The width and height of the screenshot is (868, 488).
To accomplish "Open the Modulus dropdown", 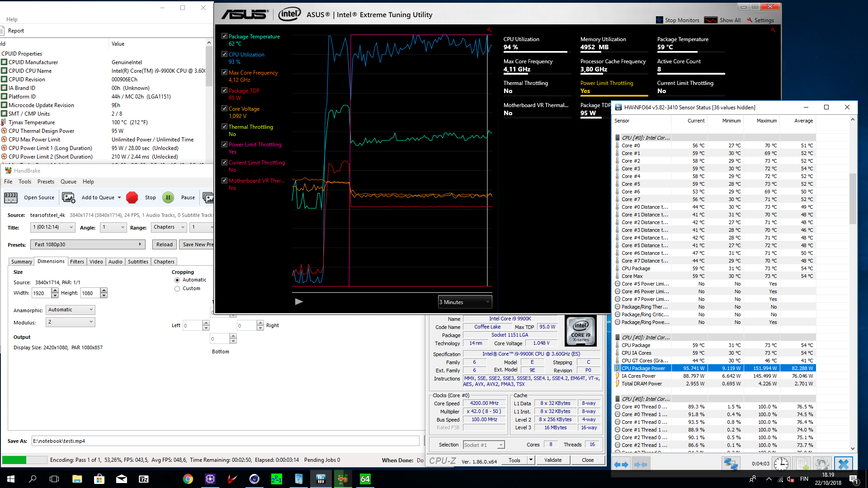I will (x=71, y=322).
